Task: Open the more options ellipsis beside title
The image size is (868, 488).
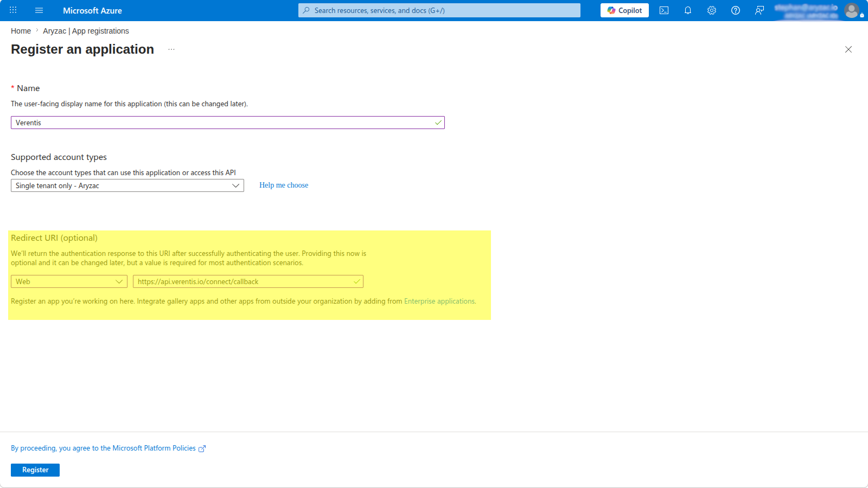Action: tap(171, 49)
